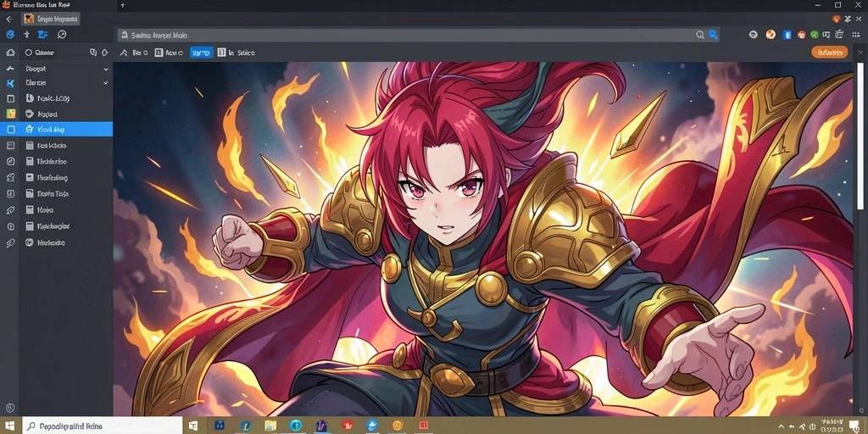Click the green circular extension icon
868x434 pixels.
(815, 34)
